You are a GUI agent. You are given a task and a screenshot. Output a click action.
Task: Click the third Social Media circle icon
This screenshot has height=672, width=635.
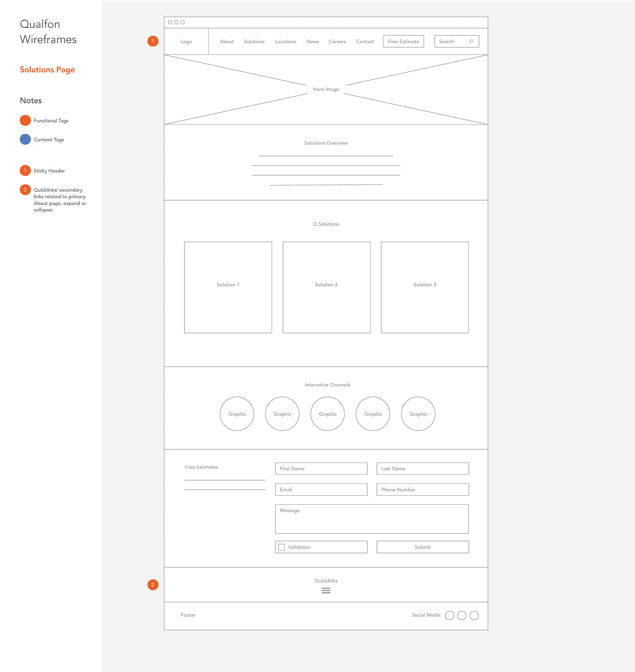(x=474, y=615)
